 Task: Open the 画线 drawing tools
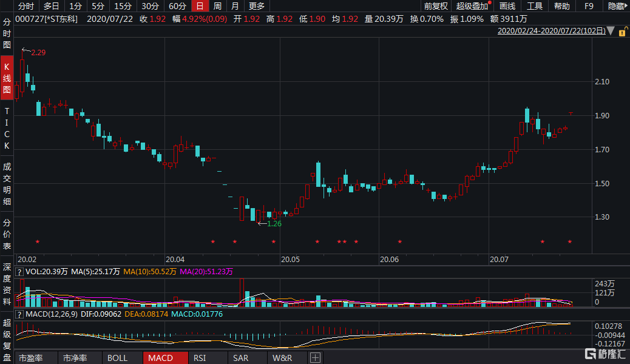click(x=507, y=6)
